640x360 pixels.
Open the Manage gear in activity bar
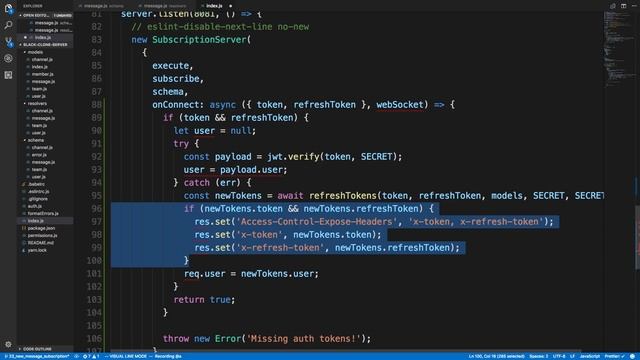click(x=8, y=344)
